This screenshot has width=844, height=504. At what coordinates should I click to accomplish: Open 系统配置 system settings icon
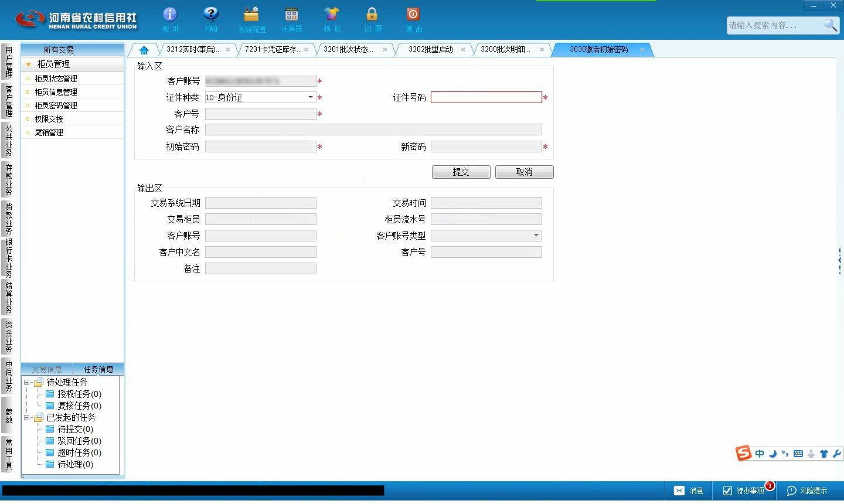[251, 14]
